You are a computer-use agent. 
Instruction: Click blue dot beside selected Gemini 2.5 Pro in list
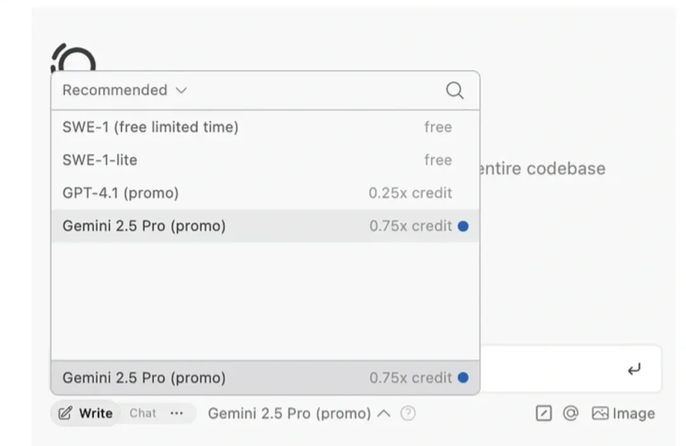tap(463, 226)
